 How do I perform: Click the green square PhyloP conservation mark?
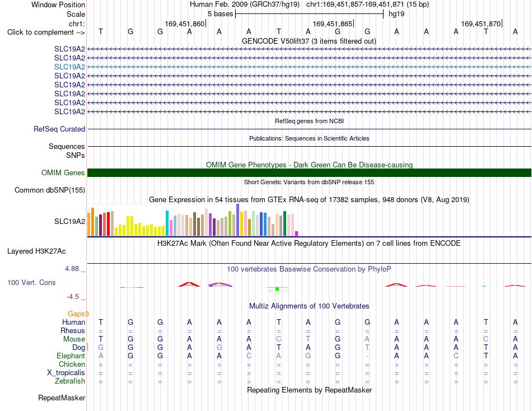(277, 289)
